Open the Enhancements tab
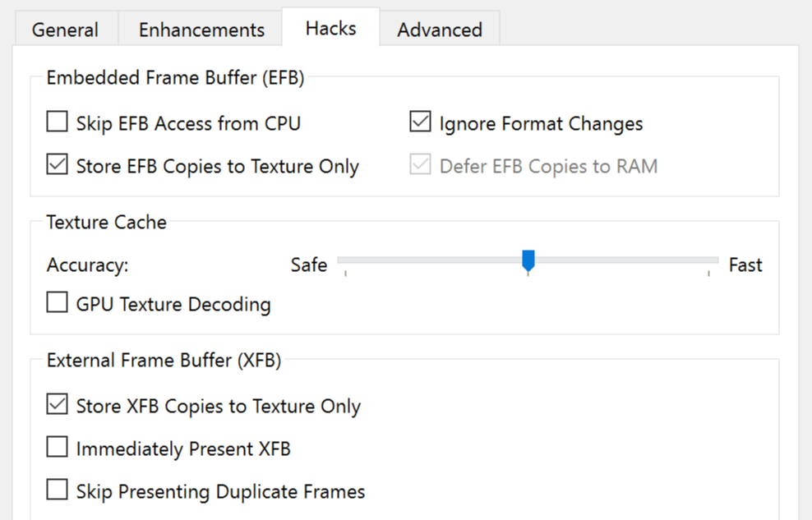 (x=201, y=29)
